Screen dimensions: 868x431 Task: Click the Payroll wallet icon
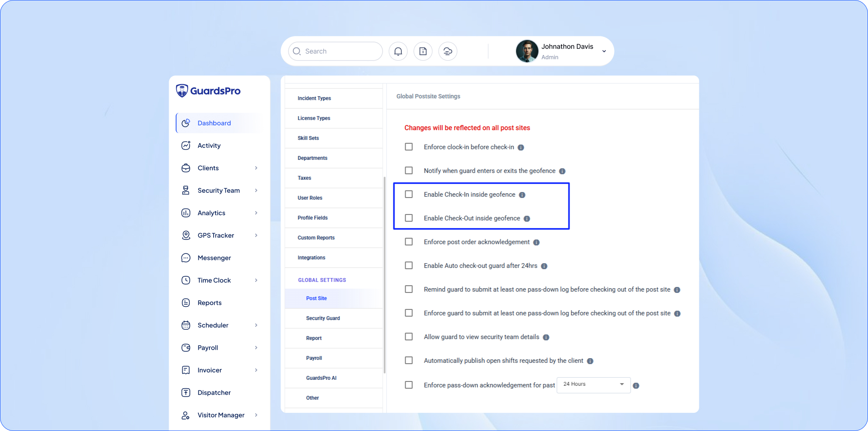186,348
